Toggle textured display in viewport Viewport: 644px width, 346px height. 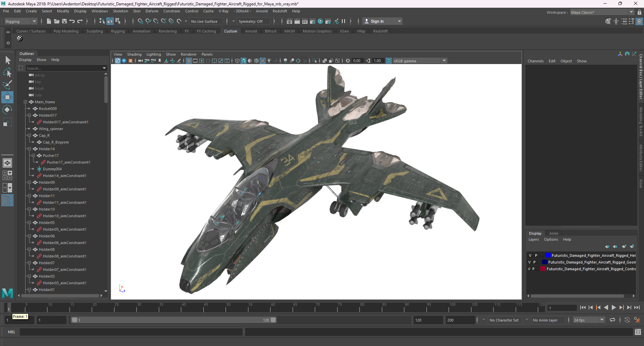(x=263, y=61)
